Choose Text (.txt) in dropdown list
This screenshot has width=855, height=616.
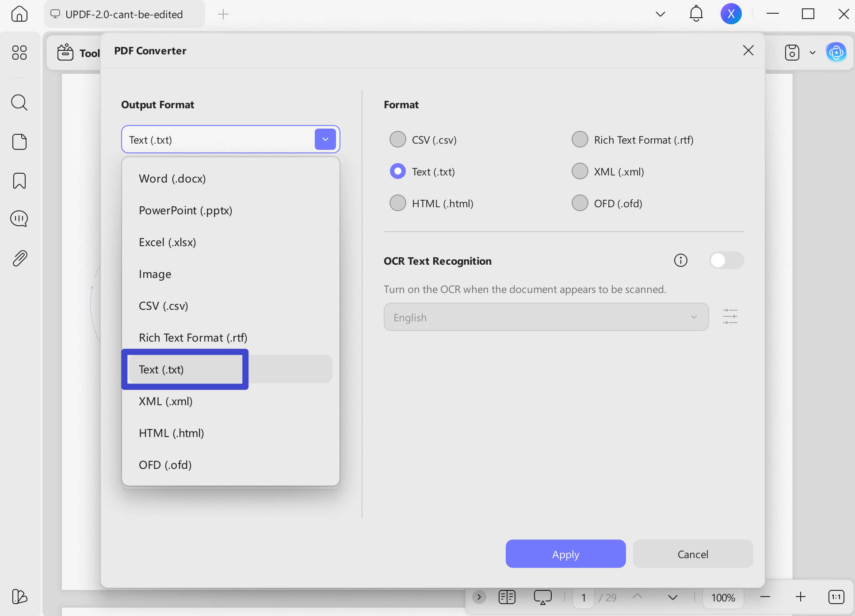pyautogui.click(x=230, y=369)
